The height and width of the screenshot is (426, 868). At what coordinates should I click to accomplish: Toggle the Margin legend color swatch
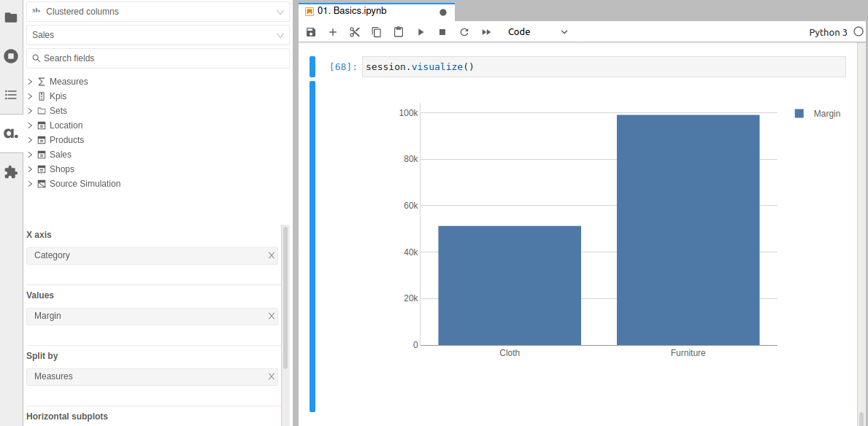799,113
